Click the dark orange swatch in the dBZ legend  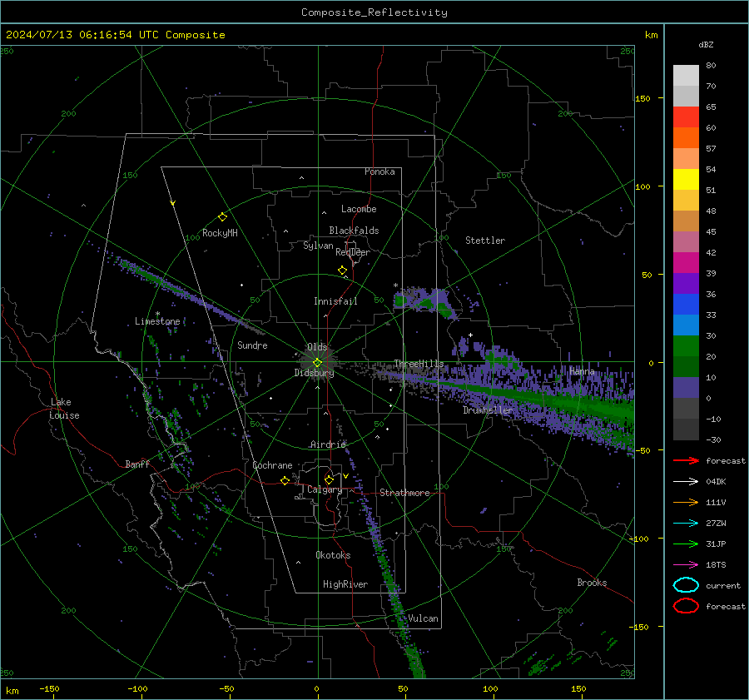tap(686, 138)
